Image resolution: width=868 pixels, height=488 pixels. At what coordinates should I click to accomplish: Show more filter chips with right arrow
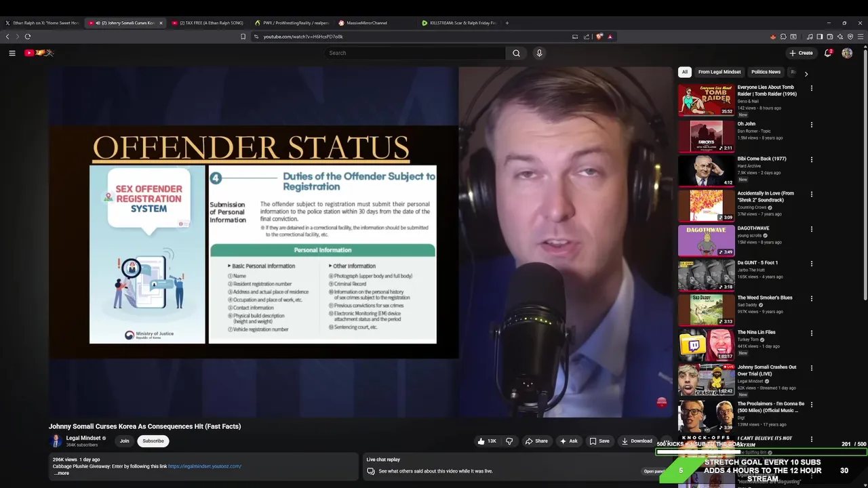point(806,73)
